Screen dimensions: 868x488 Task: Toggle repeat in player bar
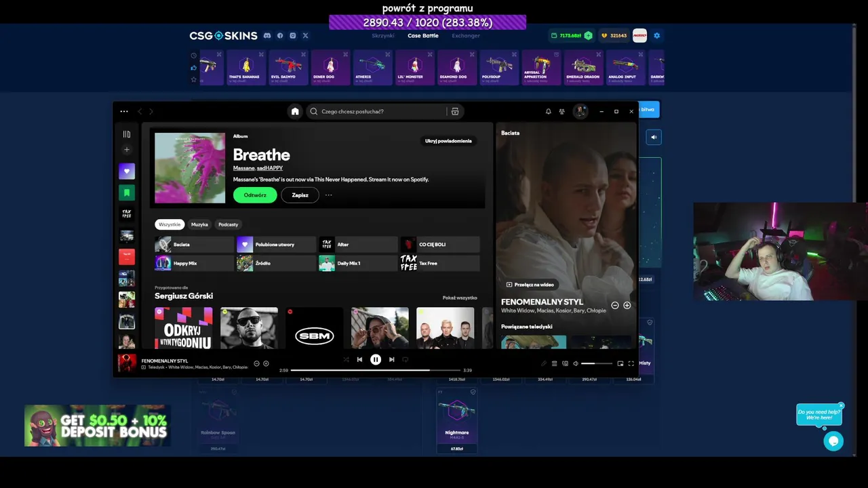(406, 360)
